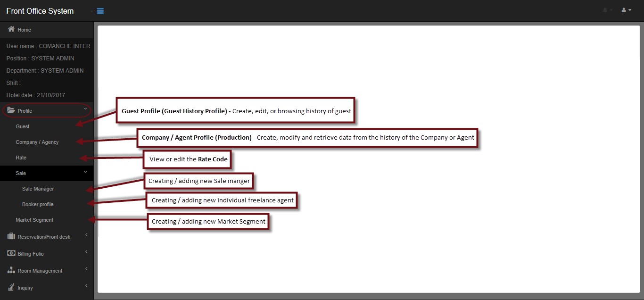
Task: Click the Home house icon
Action: click(x=11, y=29)
